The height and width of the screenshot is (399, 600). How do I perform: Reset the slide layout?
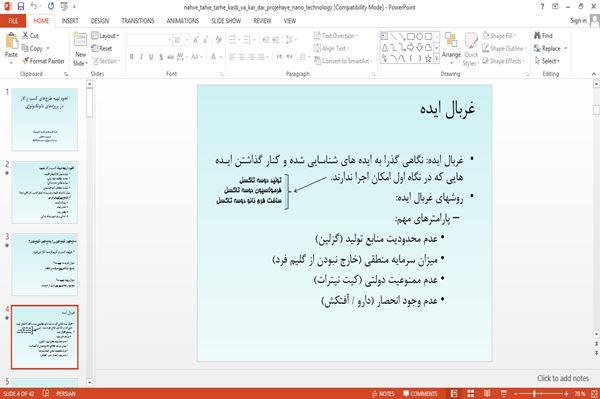[102, 48]
